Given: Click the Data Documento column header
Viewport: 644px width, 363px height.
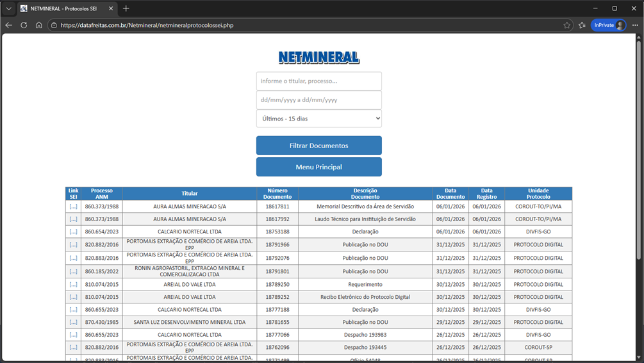Looking at the screenshot, I should [x=450, y=194].
